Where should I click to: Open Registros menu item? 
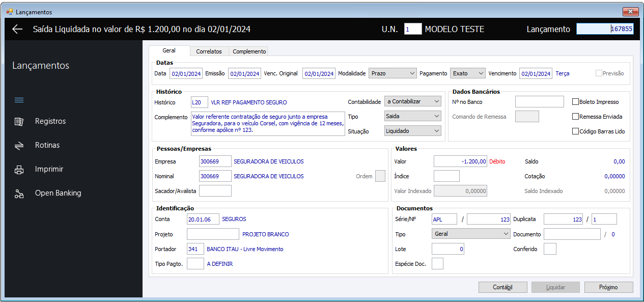[x=50, y=121]
